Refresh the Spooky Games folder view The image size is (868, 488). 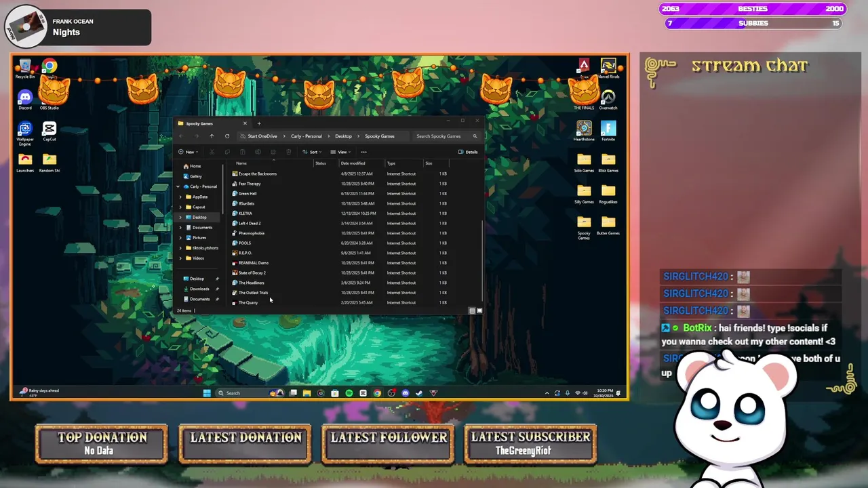pyautogui.click(x=227, y=136)
